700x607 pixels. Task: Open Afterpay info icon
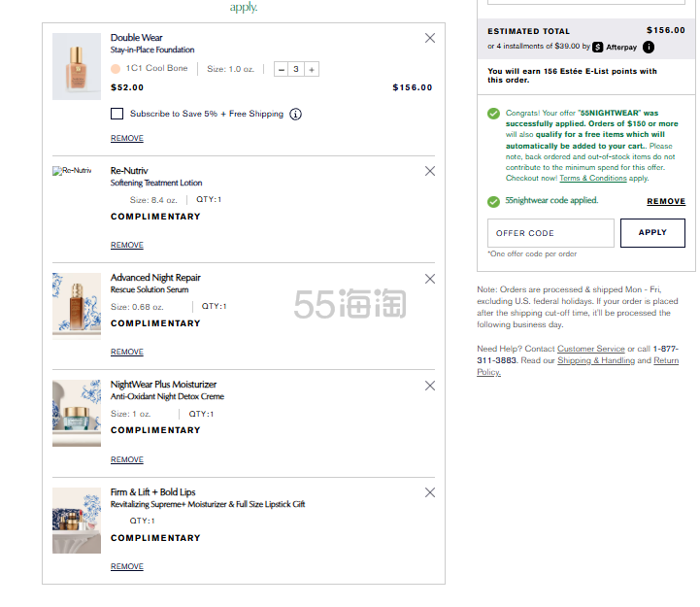pyautogui.click(x=649, y=47)
